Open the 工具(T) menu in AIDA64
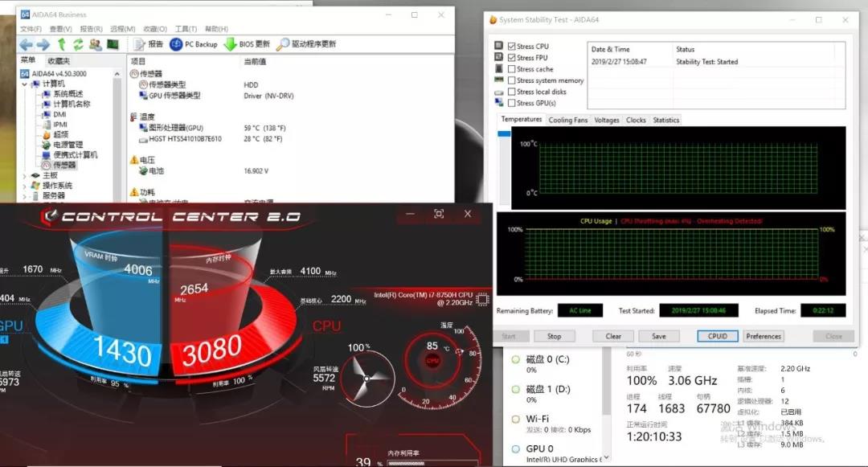Image resolution: width=868 pixels, height=467 pixels. [186, 29]
